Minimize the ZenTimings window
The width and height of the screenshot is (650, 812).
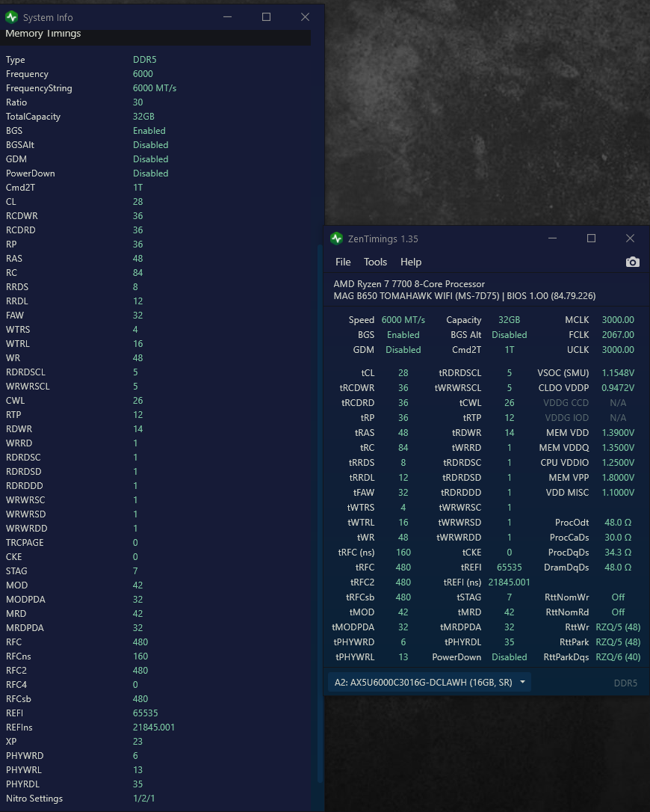pos(552,239)
